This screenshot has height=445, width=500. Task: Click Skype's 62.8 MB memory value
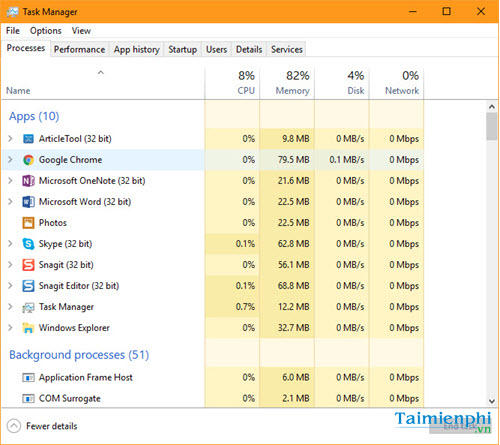point(294,244)
